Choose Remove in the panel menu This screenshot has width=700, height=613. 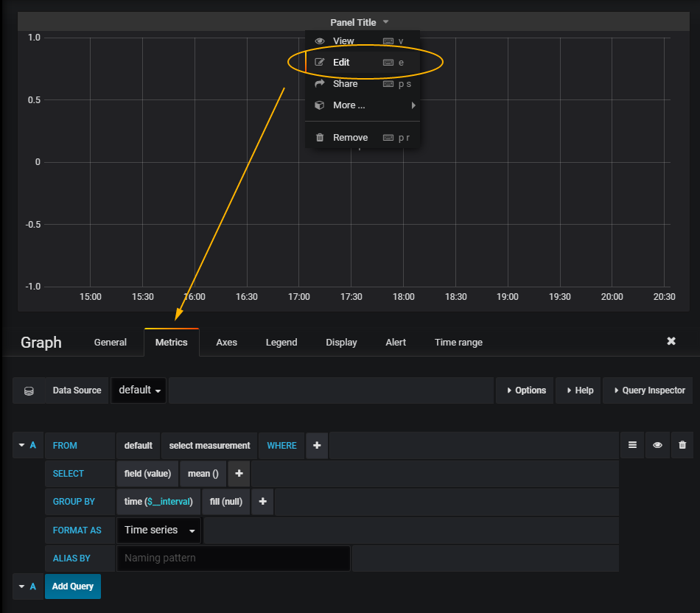pos(363,138)
